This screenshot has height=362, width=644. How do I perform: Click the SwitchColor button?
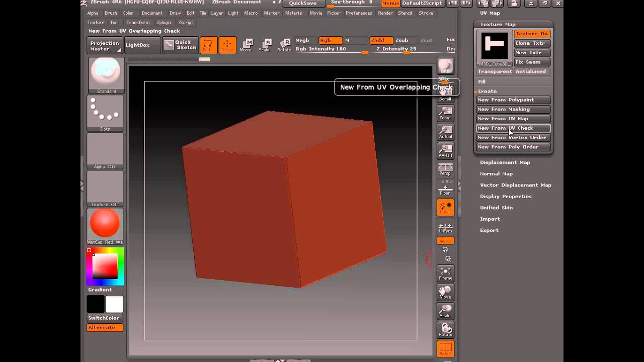[x=105, y=318]
